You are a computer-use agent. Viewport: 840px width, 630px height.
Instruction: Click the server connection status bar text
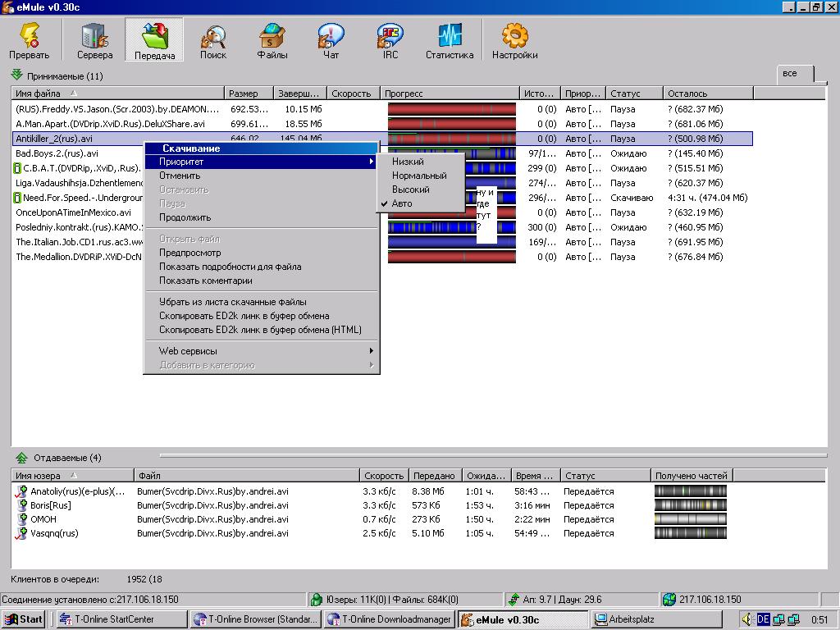(x=90, y=600)
